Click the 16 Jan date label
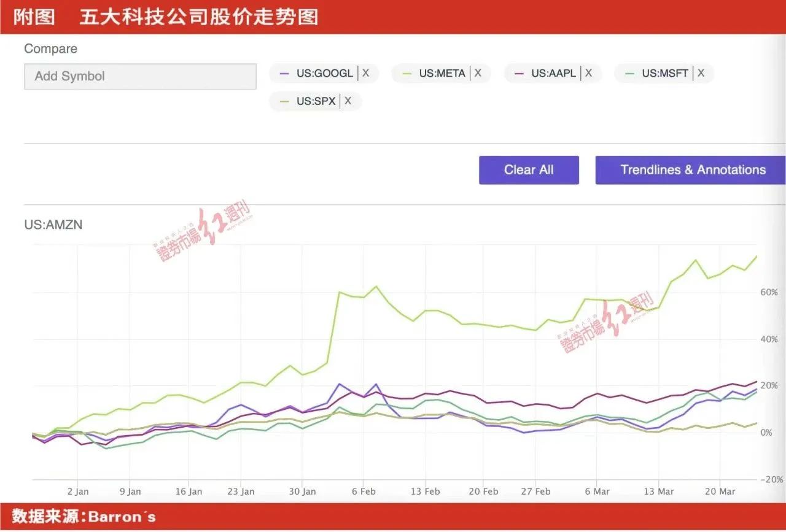 tap(189, 492)
